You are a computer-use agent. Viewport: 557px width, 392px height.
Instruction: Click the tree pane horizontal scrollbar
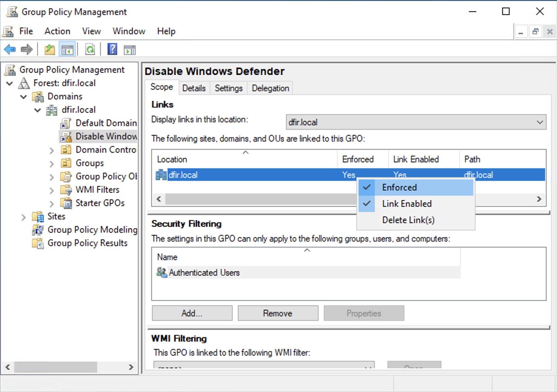pos(56,367)
